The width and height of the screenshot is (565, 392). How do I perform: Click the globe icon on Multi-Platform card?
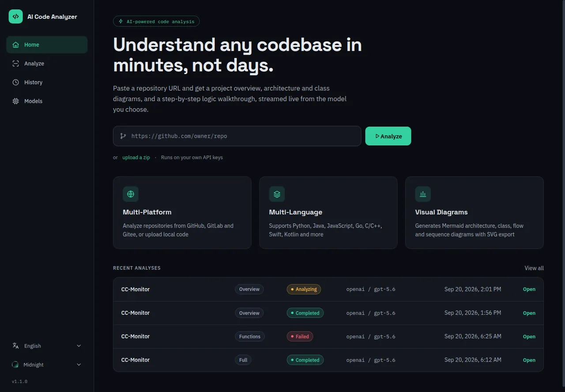(x=131, y=194)
